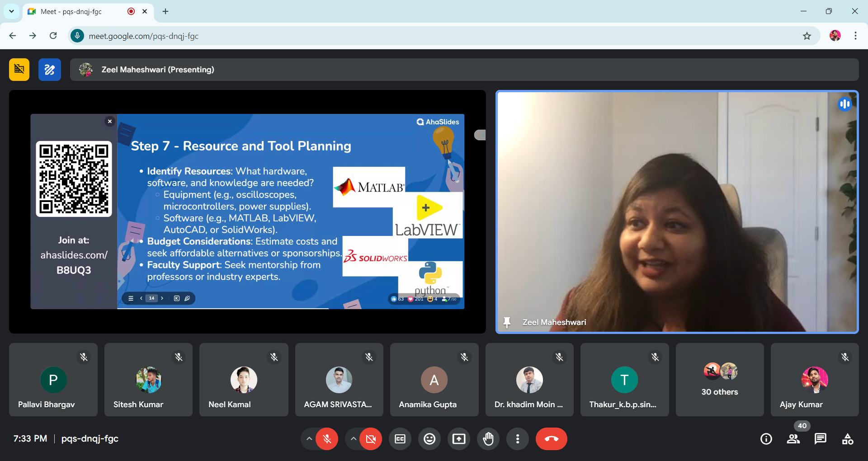Open the meeting details info icon
The image size is (868, 461).
(766, 439)
